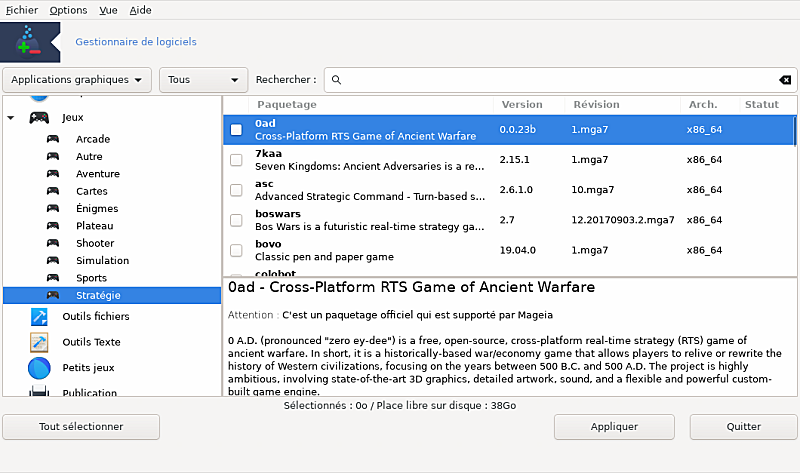Enable the boswars package checkbox
This screenshot has width=800, height=473.
pos(236,220)
